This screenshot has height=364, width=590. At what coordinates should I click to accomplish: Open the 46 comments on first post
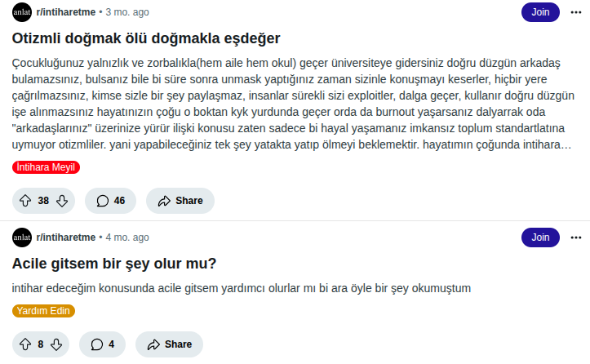pyautogui.click(x=110, y=201)
